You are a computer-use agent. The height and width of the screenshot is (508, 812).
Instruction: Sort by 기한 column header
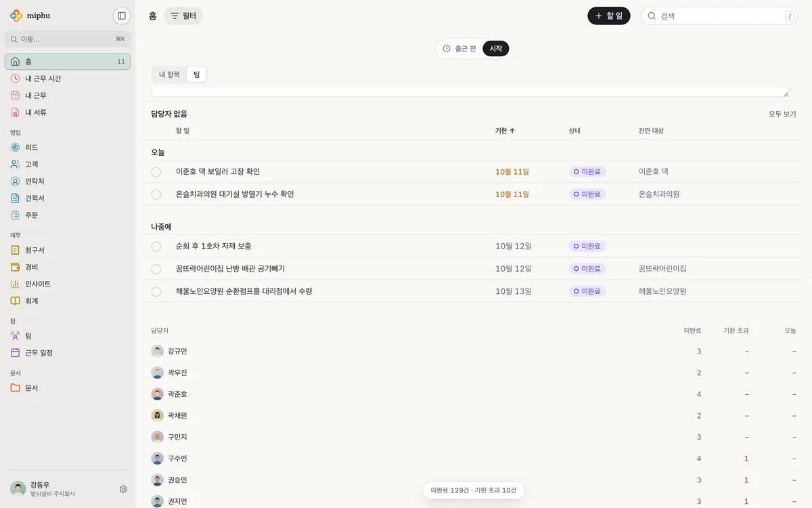pos(505,131)
